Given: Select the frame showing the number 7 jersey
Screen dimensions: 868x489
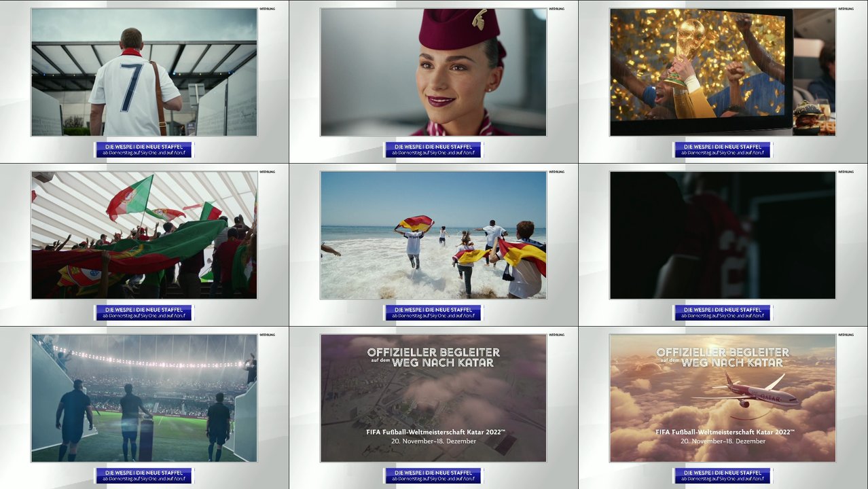Looking at the screenshot, I should point(144,72).
